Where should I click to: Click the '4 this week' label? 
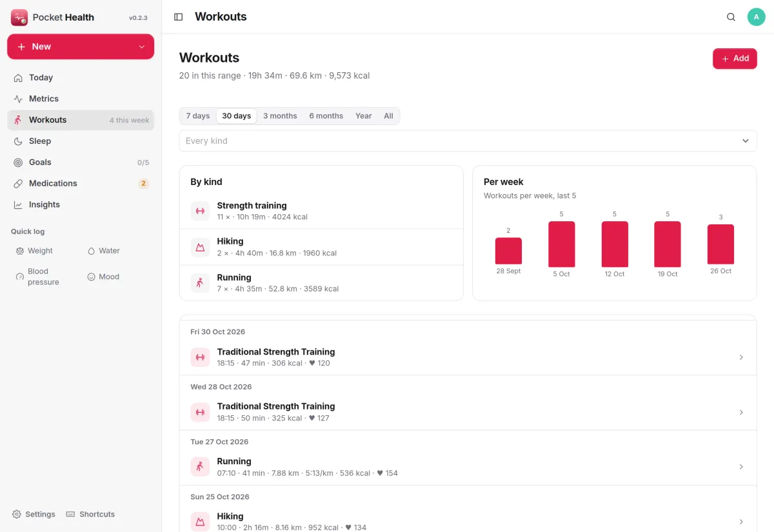pyautogui.click(x=129, y=121)
